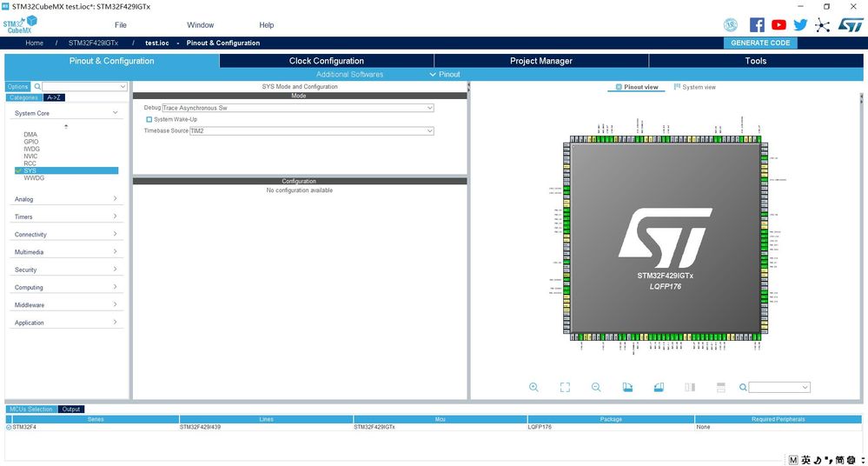Open the Pinout dropdown menu
868x466 pixels.
click(445, 74)
